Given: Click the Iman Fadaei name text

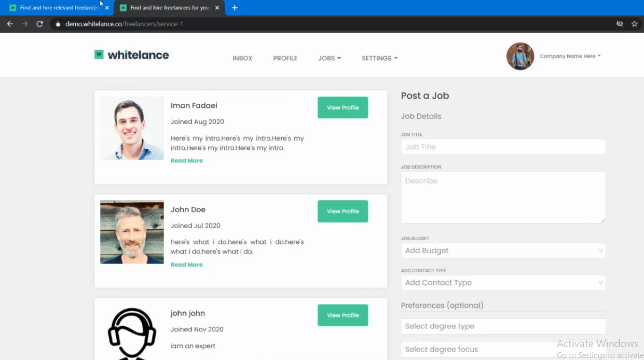Looking at the screenshot, I should [x=194, y=105].
